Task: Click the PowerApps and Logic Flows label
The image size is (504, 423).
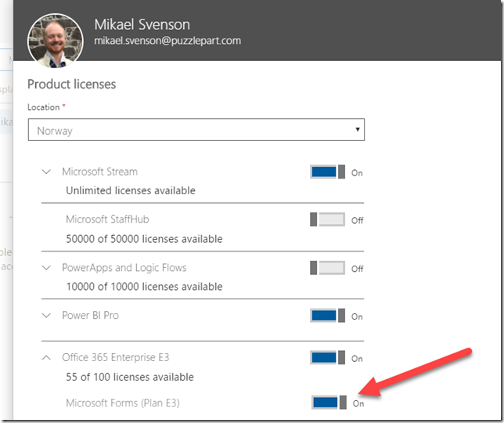Action: (124, 268)
